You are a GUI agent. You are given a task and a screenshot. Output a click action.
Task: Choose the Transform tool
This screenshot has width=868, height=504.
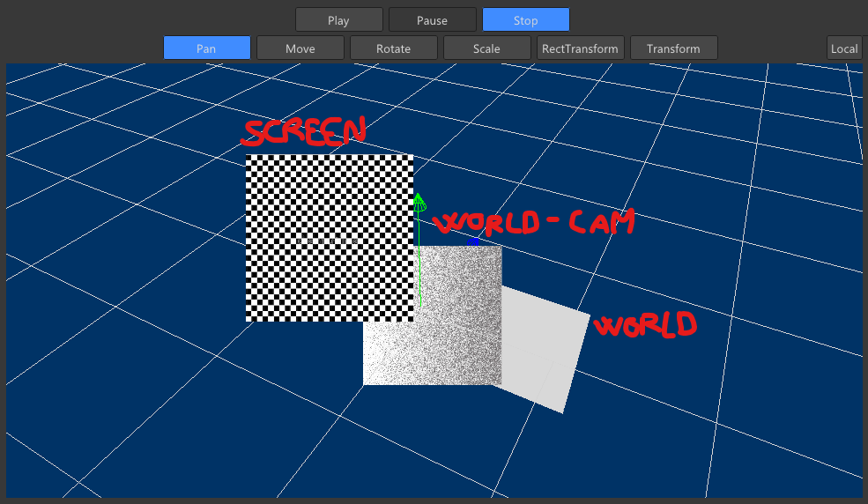[x=674, y=48]
